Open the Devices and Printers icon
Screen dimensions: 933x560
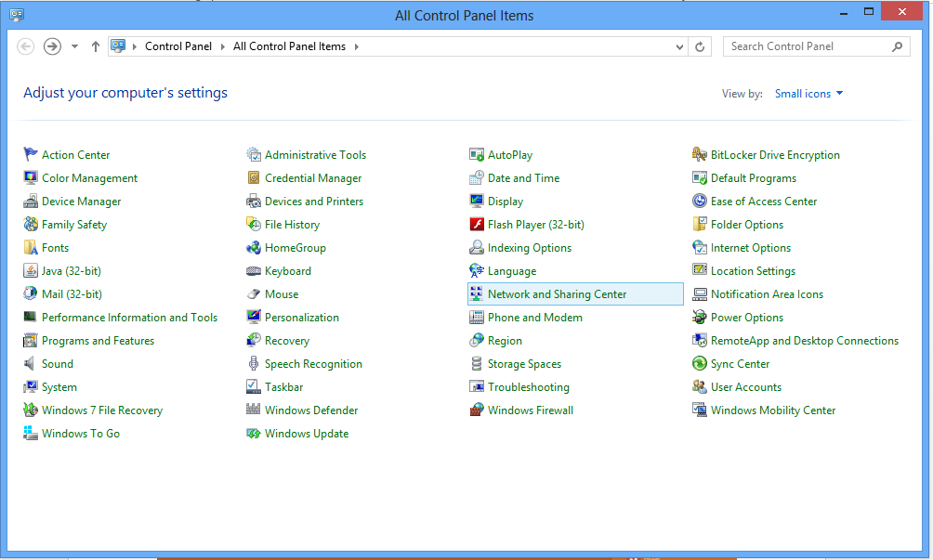click(x=254, y=201)
